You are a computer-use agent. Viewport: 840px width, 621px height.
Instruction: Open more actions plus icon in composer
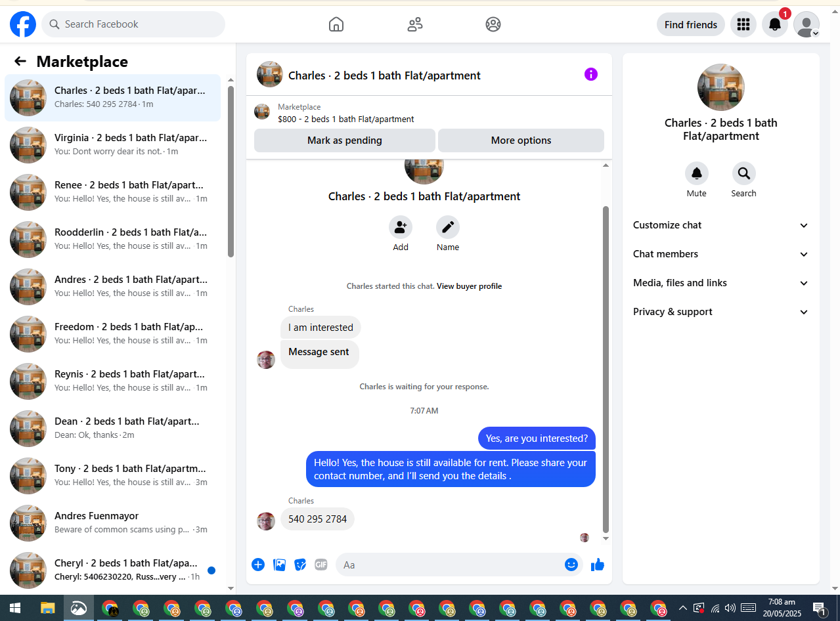coord(258,565)
